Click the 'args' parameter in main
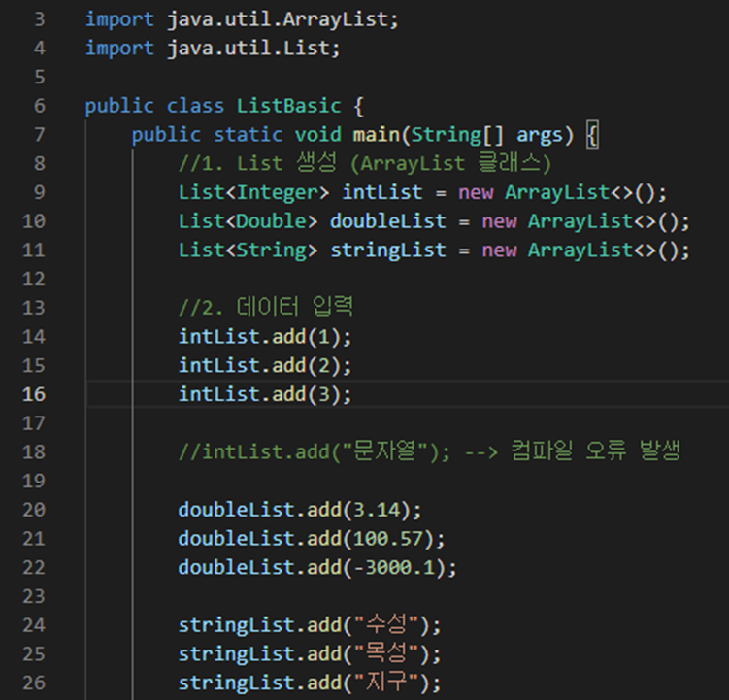The width and height of the screenshot is (729, 700). pyautogui.click(x=540, y=136)
